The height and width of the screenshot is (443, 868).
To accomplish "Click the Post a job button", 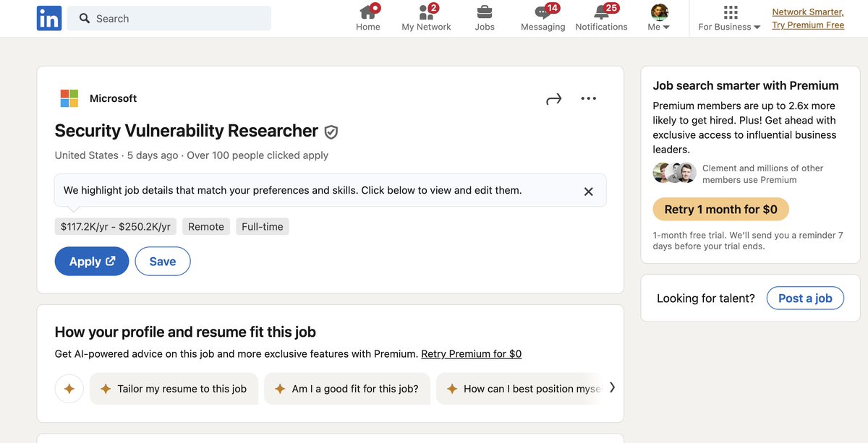I will (x=805, y=298).
